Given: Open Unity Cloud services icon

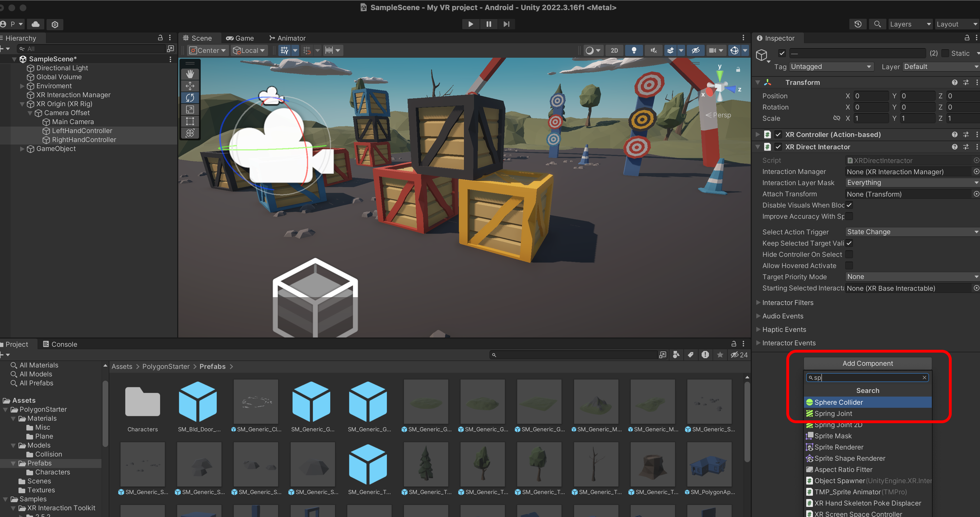Looking at the screenshot, I should click(x=35, y=24).
